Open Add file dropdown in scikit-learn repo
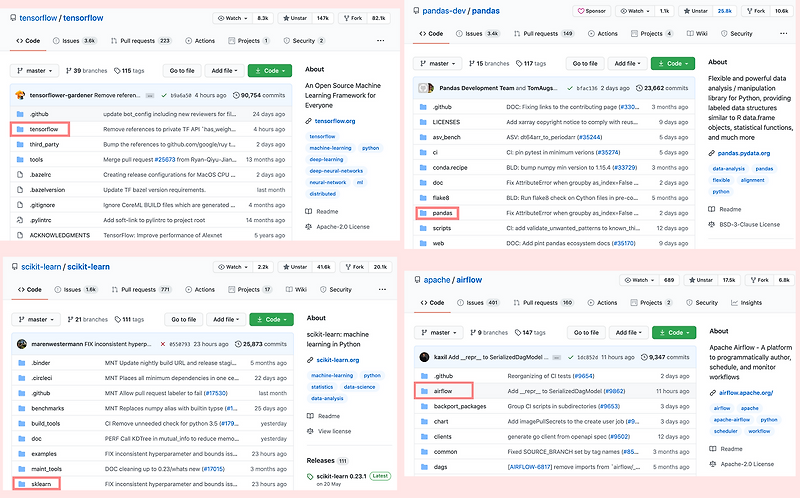 226,319
